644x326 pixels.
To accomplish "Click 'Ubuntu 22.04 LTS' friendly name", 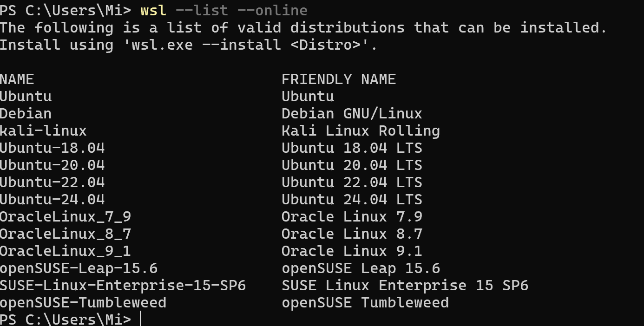I will point(352,183).
